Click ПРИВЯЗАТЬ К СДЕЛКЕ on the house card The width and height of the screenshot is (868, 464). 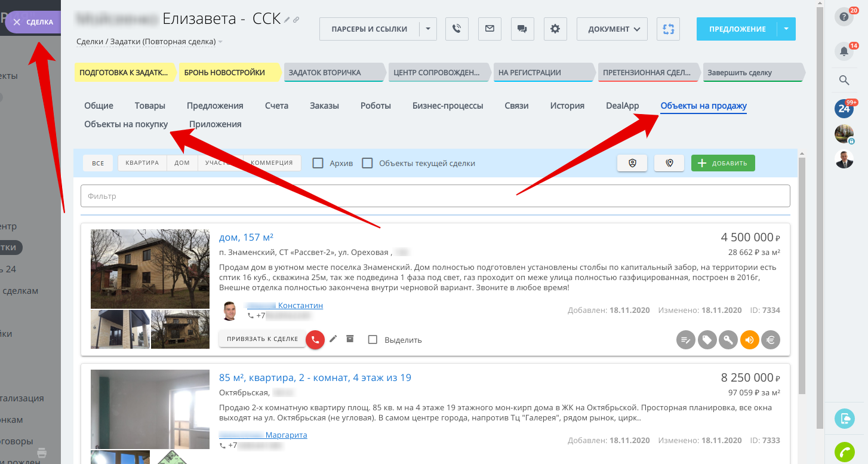(x=263, y=339)
